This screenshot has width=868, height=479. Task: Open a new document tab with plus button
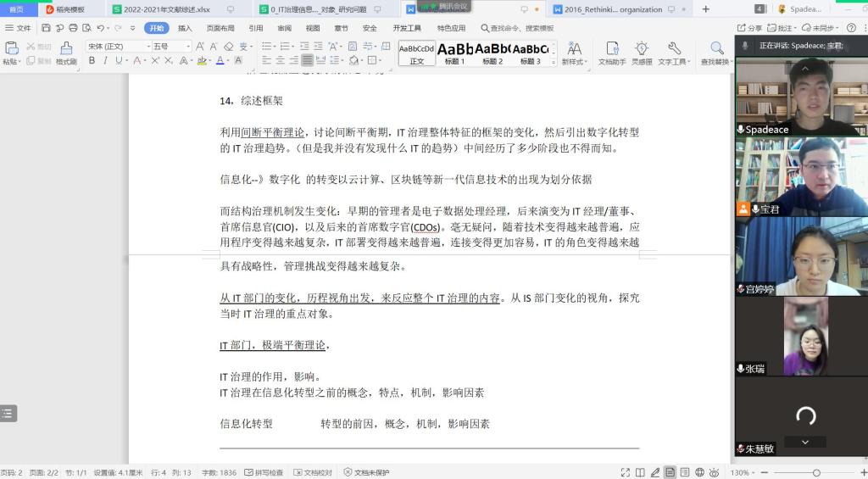tap(706, 8)
